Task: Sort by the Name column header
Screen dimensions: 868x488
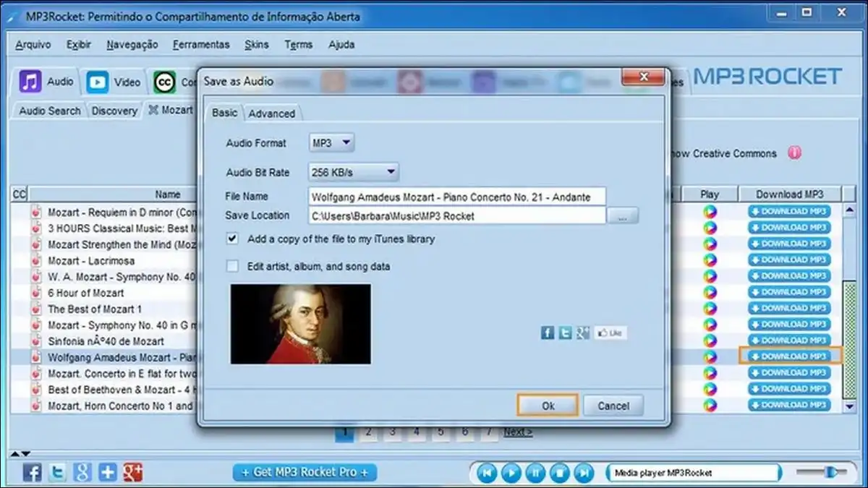Action: click(168, 194)
